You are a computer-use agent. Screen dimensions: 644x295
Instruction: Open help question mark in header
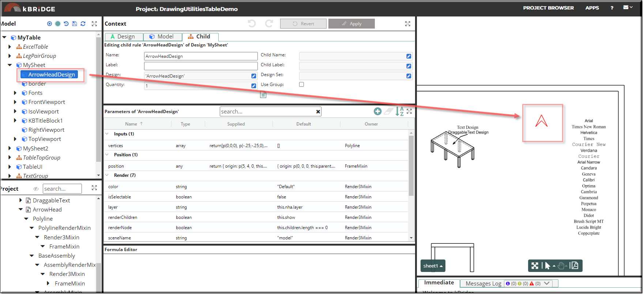point(612,8)
